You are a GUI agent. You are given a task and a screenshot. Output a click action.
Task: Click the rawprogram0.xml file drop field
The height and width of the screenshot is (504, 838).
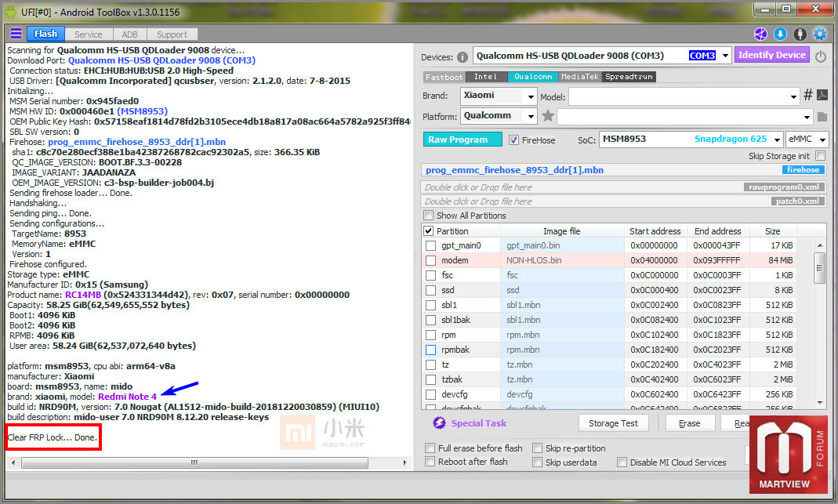point(624,187)
